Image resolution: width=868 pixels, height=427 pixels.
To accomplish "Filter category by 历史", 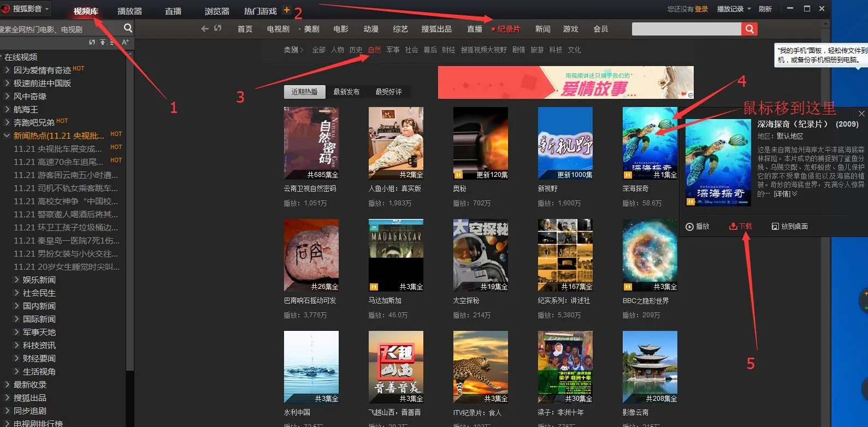I will (356, 50).
